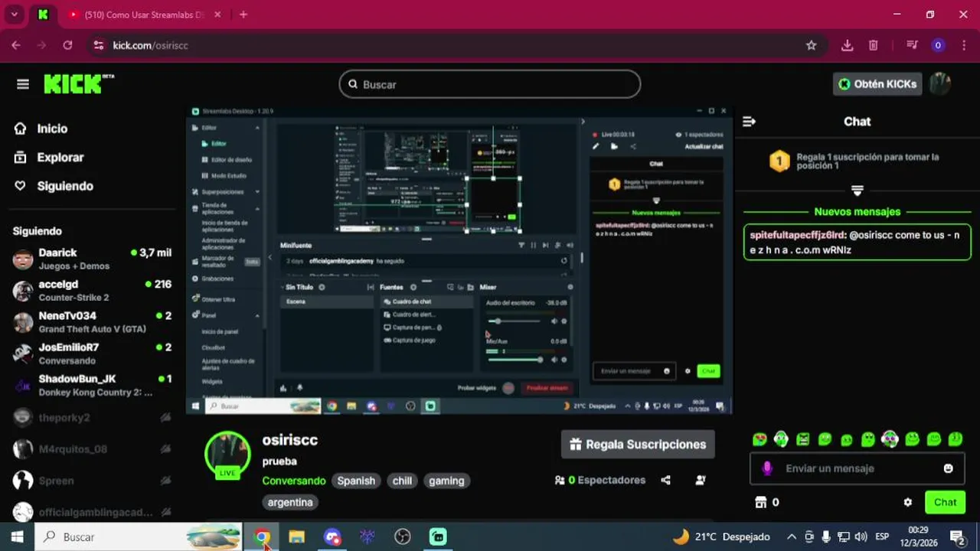The image size is (980, 551).
Task: Select the Spanish tag
Action: click(x=356, y=481)
